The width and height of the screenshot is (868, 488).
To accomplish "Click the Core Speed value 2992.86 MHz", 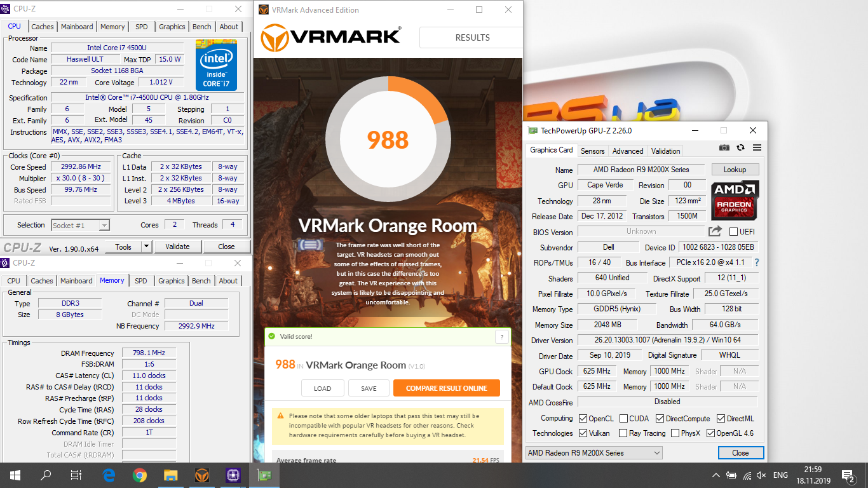I will tap(81, 167).
